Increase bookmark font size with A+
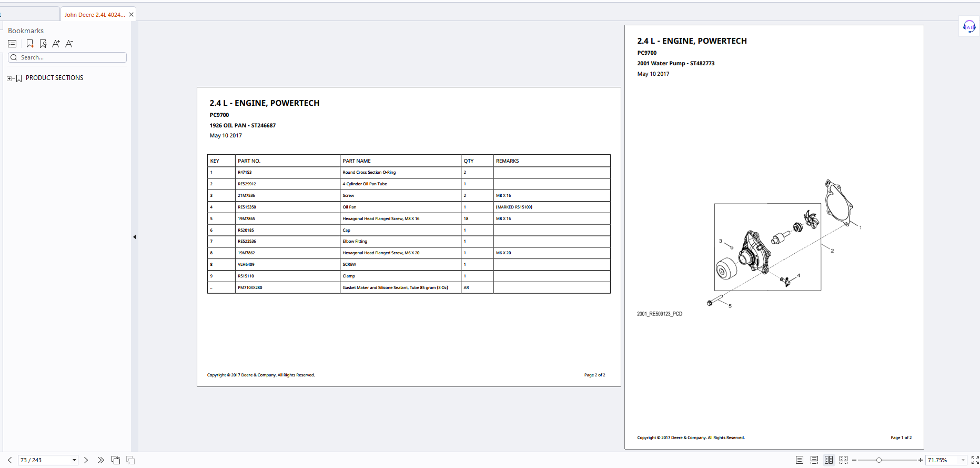Screen dimensions: 980x468 tap(56, 44)
